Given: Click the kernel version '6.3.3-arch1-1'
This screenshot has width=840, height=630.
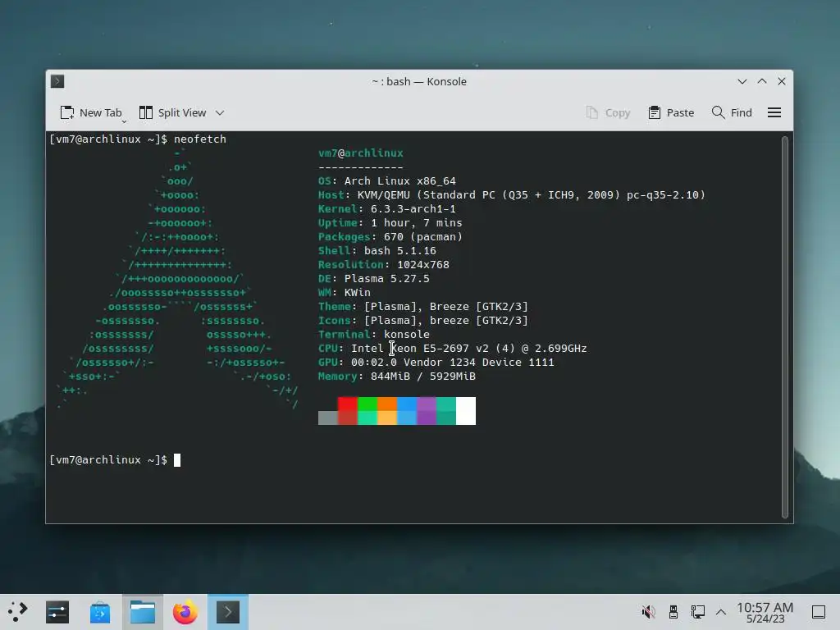Looking at the screenshot, I should point(413,209).
